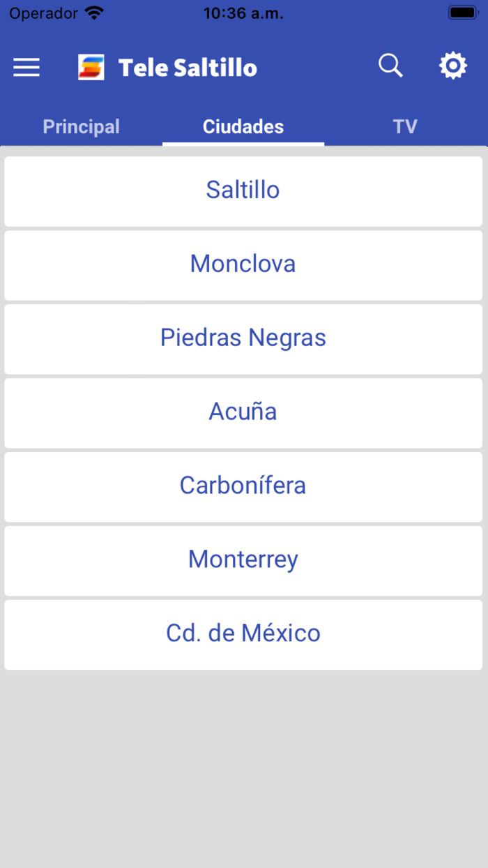Open the TV tab
The image size is (488, 868).
point(406,126)
